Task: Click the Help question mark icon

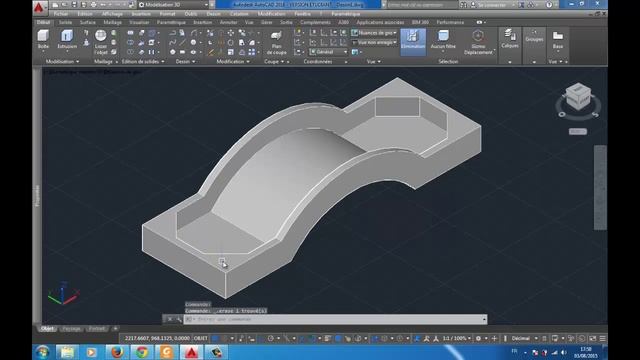Action: click(x=549, y=5)
